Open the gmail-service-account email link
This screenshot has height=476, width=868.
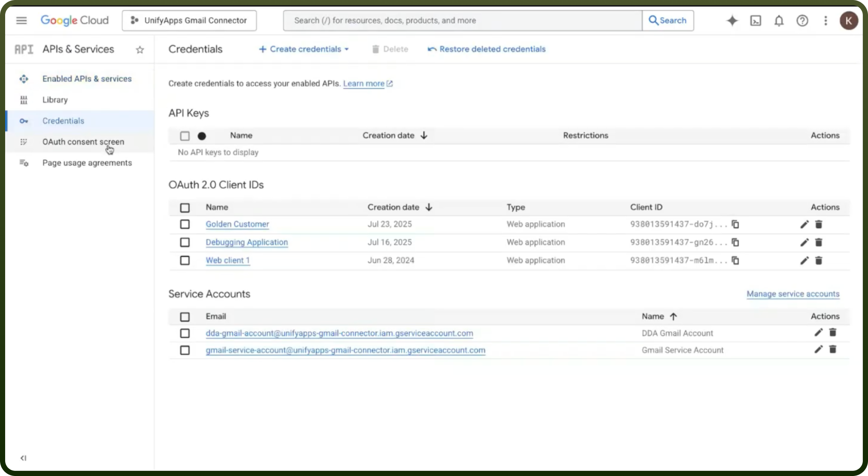tap(345, 350)
